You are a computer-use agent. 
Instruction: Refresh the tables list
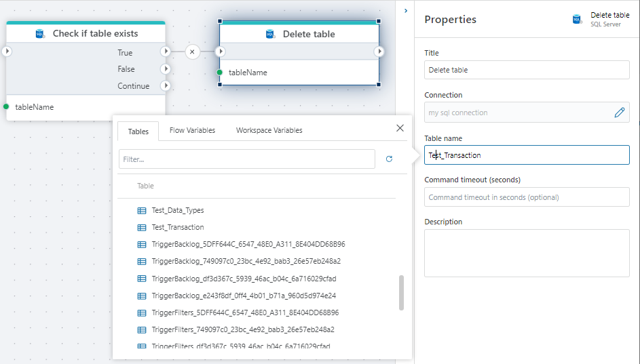coord(389,159)
